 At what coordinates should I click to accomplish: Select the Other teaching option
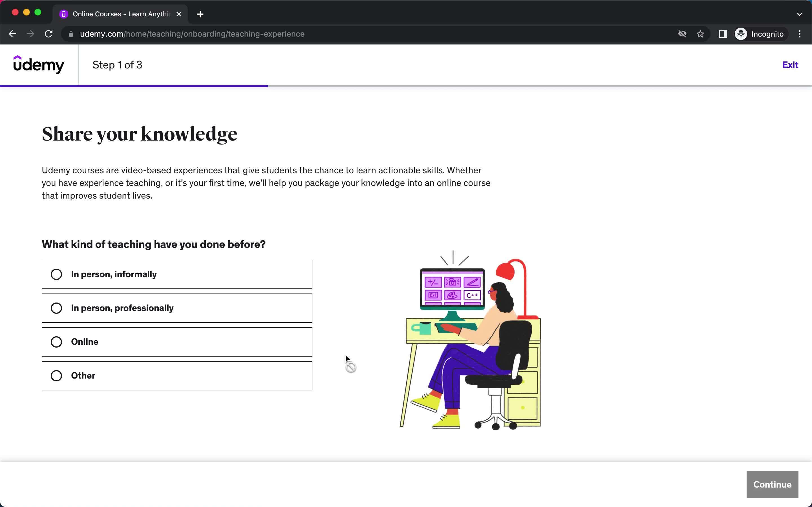point(57,375)
